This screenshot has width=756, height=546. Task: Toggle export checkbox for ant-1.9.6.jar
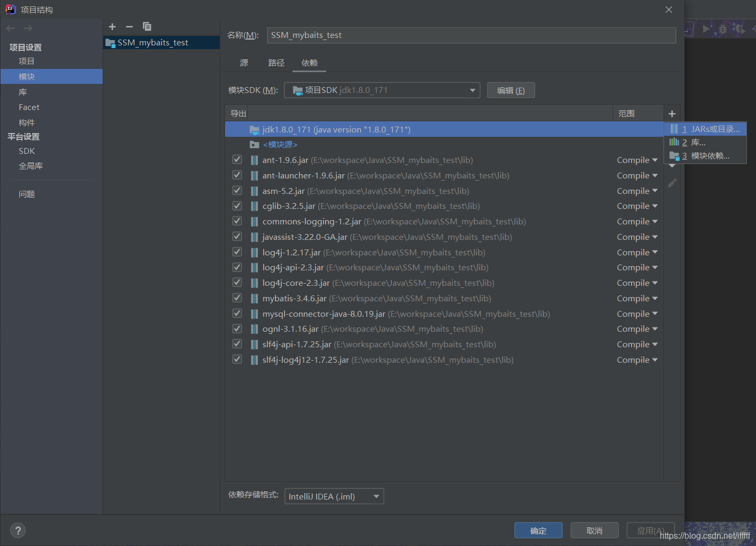(237, 160)
